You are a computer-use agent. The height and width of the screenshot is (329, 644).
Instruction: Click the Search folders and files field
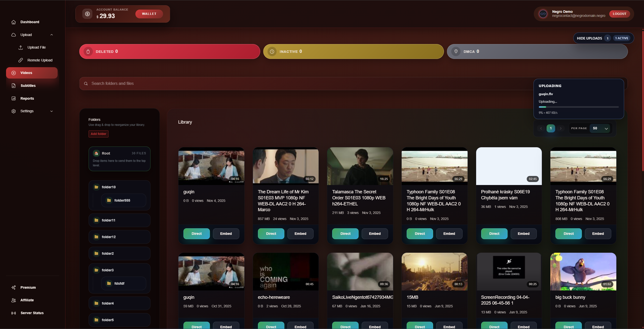pyautogui.click(x=302, y=84)
